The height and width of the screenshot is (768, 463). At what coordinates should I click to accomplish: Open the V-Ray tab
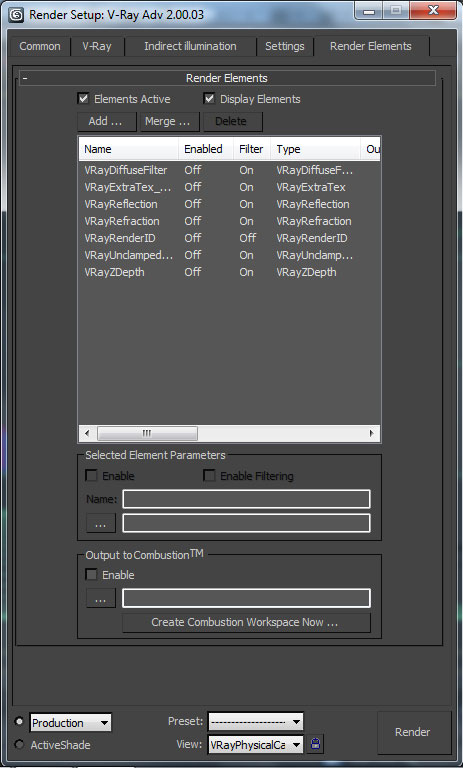pos(97,46)
